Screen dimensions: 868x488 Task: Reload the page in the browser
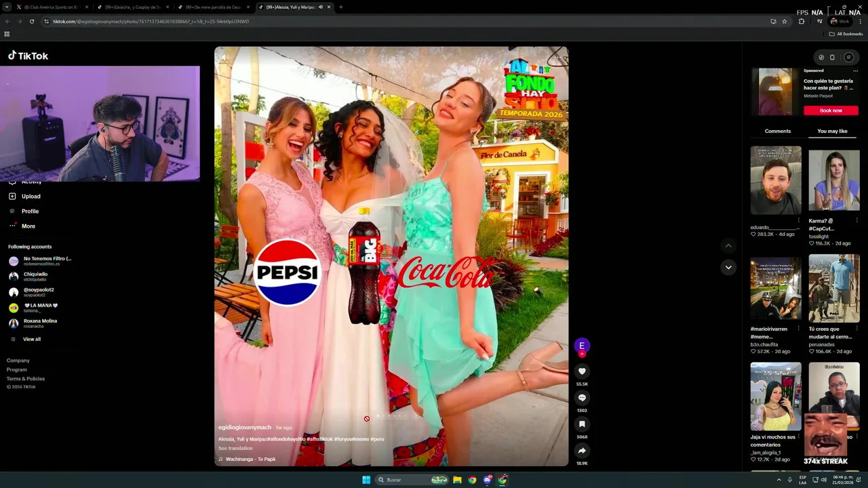[x=32, y=21]
